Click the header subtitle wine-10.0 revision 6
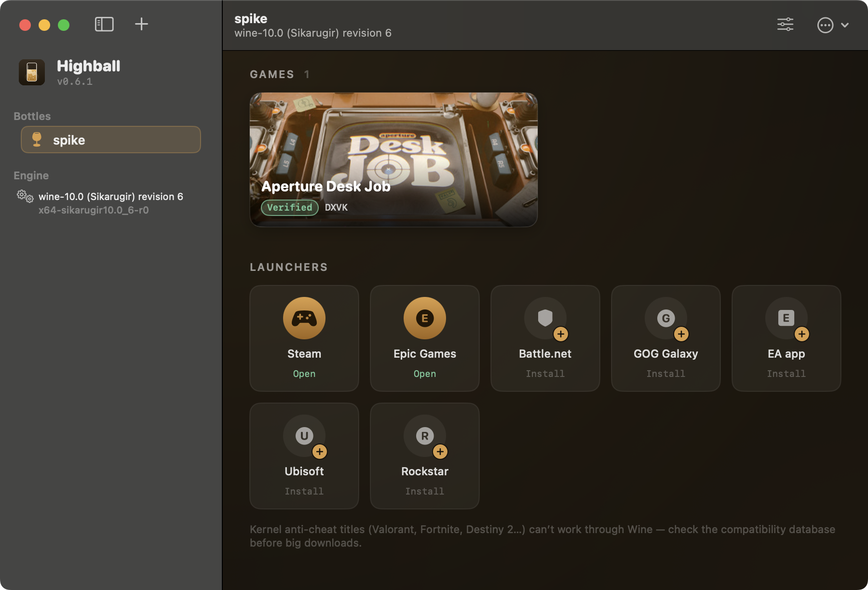The image size is (868, 590). [x=313, y=33]
